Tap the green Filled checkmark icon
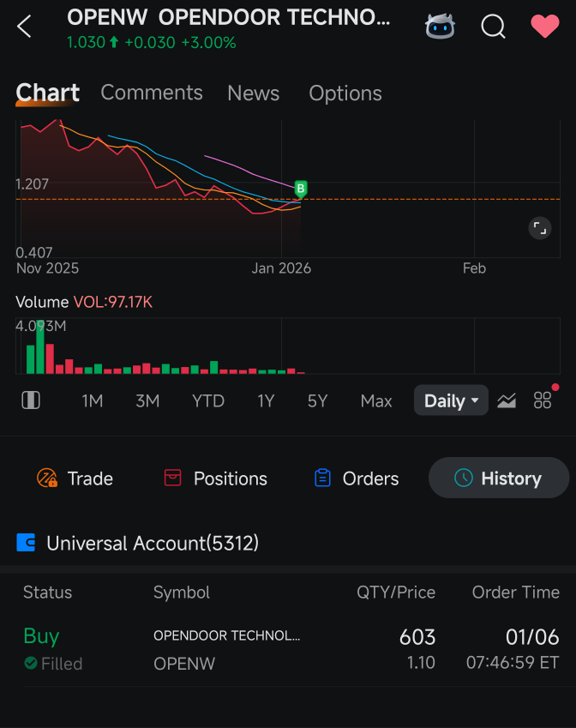Viewport: 576px width, 728px height. coord(31,663)
